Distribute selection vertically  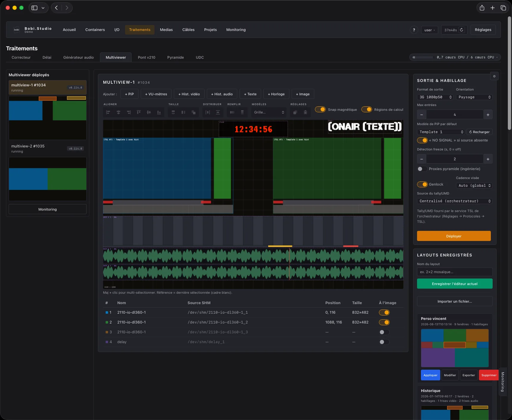218,112
